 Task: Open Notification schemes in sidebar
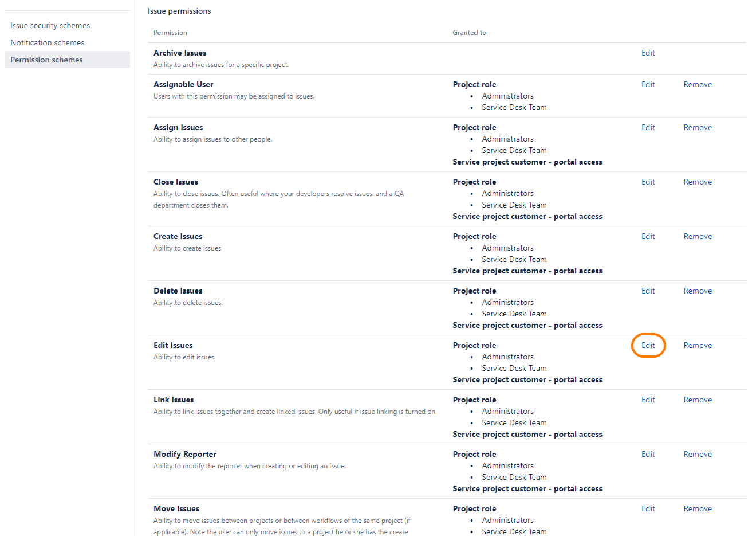[47, 42]
